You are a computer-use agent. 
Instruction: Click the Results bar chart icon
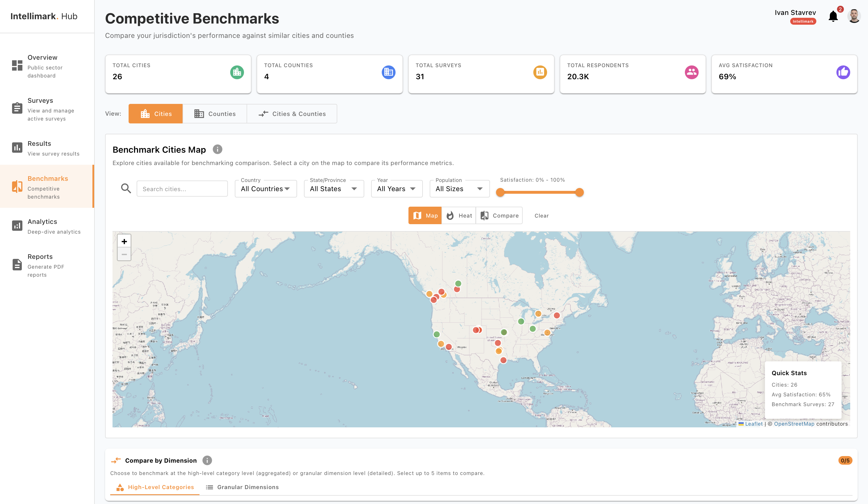[x=17, y=147]
